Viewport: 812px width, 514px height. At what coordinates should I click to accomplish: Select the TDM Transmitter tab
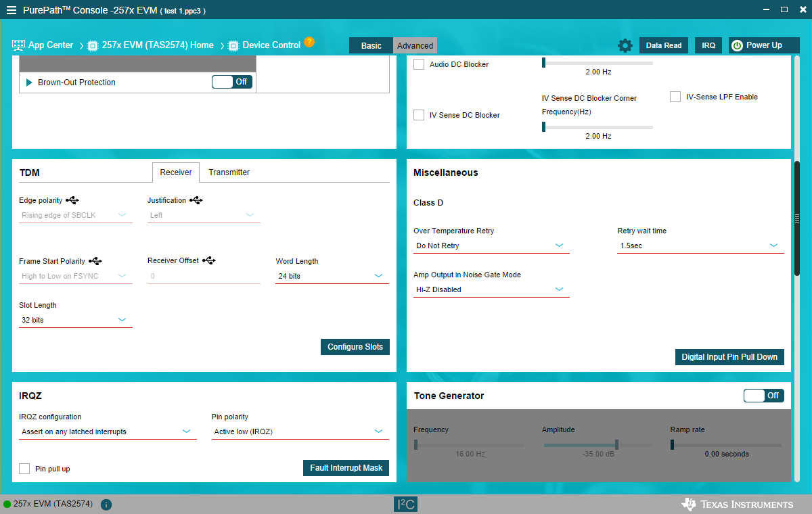point(229,172)
